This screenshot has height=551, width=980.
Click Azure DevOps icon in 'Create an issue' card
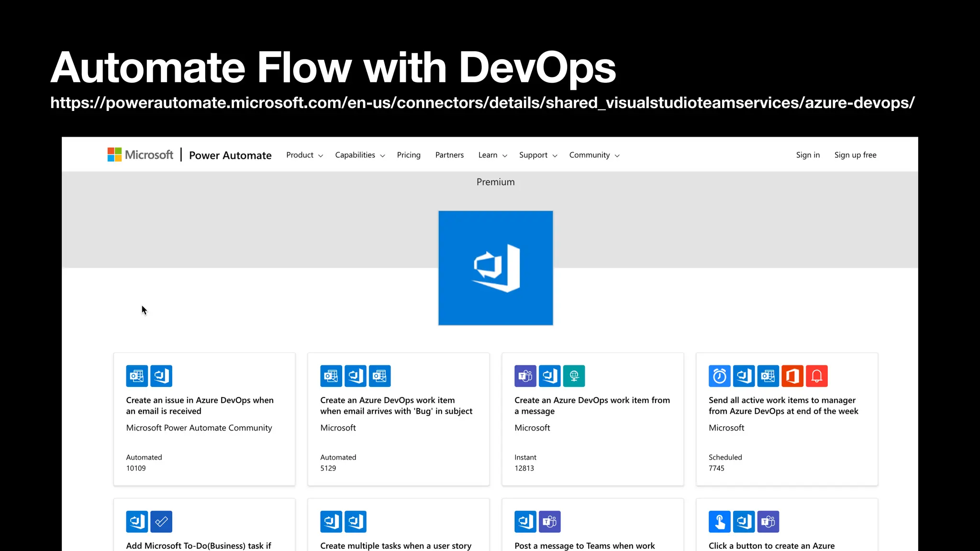coord(161,376)
